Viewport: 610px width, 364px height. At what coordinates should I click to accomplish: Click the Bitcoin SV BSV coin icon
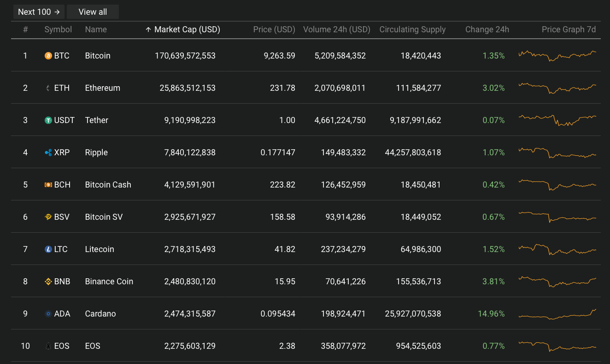[48, 217]
